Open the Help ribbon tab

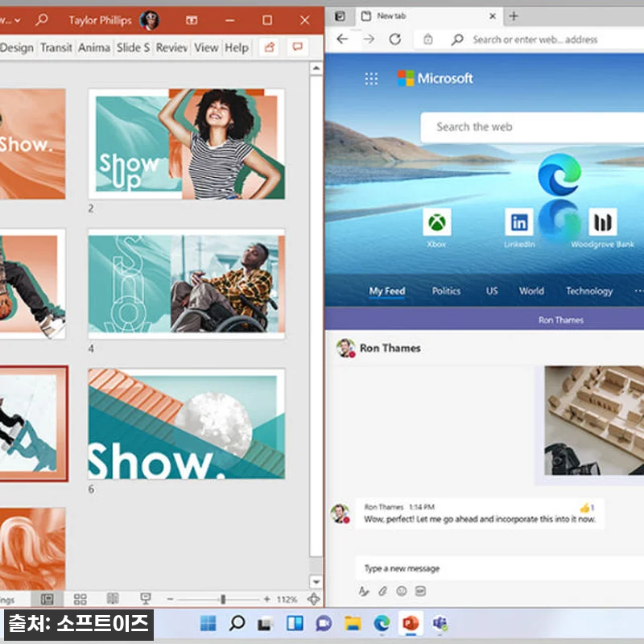[x=237, y=47]
